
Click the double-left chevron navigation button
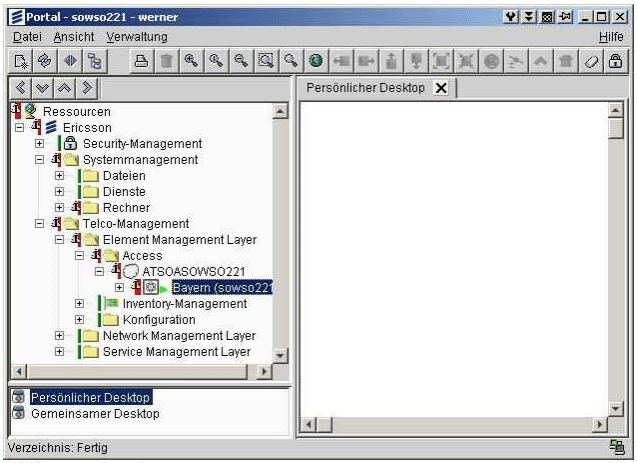(x=22, y=88)
